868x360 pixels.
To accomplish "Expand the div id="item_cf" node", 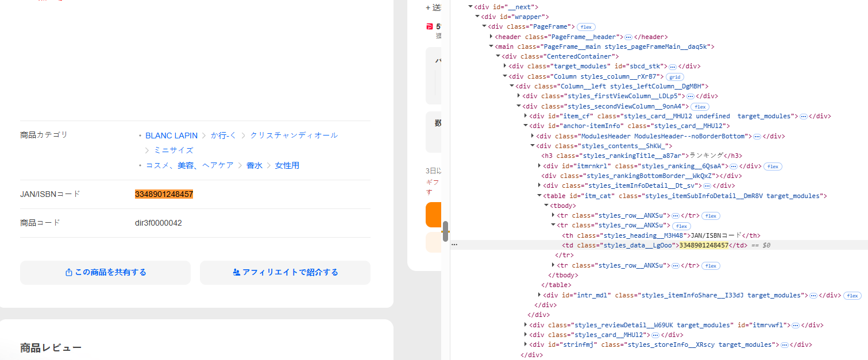I will pos(526,116).
